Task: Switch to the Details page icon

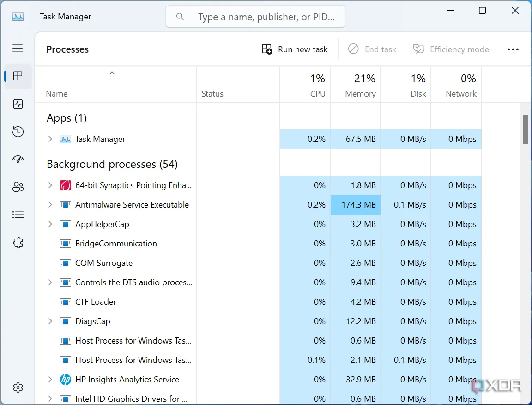Action: pyautogui.click(x=18, y=215)
